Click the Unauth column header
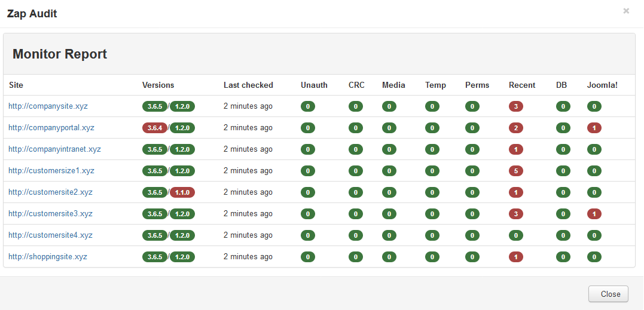Image resolution: width=644 pixels, height=310 pixels. click(x=314, y=85)
